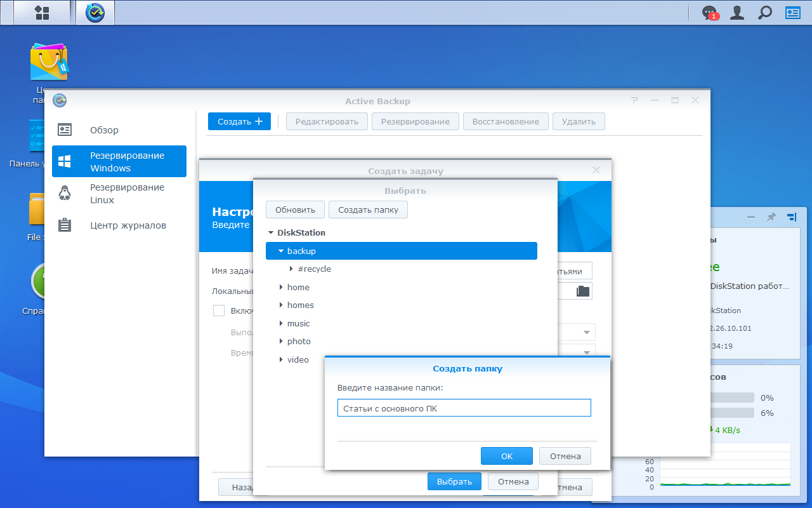Viewport: 812px width, 508px height.
Task: Select the music folder label
Action: 299,324
